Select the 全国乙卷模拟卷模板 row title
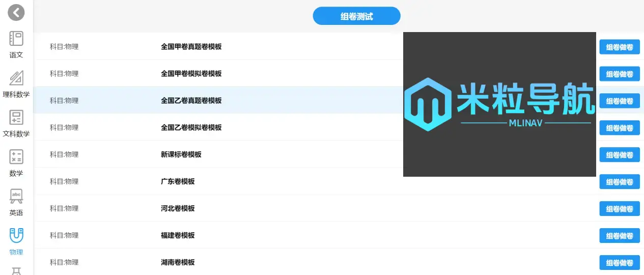644x275 pixels. (191, 128)
